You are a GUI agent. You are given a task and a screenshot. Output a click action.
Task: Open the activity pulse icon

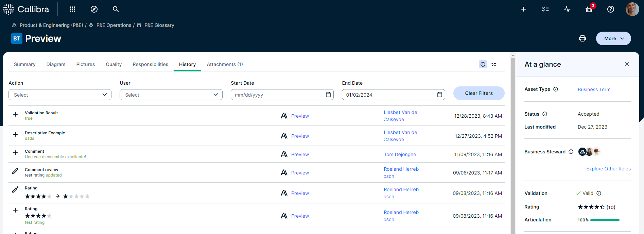pos(567,9)
